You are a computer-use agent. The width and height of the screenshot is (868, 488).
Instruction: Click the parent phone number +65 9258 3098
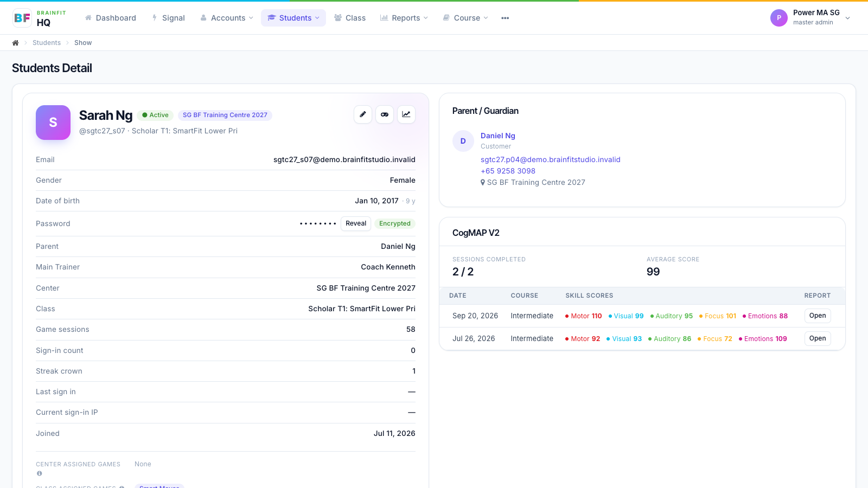(508, 171)
